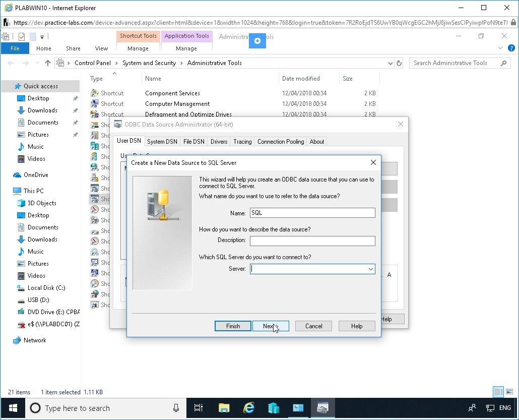Viewport: 519px width, 420px height.
Task: Click the Task View taskbar icon
Action: 198,408
